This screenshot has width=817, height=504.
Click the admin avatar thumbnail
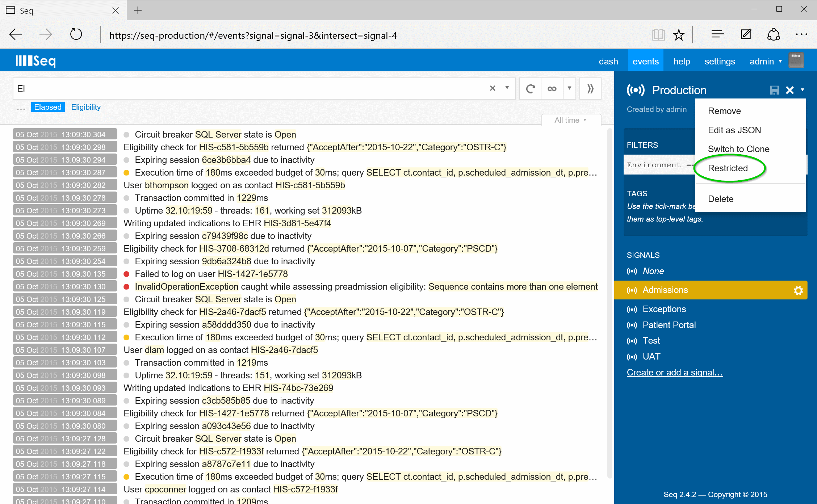point(796,60)
